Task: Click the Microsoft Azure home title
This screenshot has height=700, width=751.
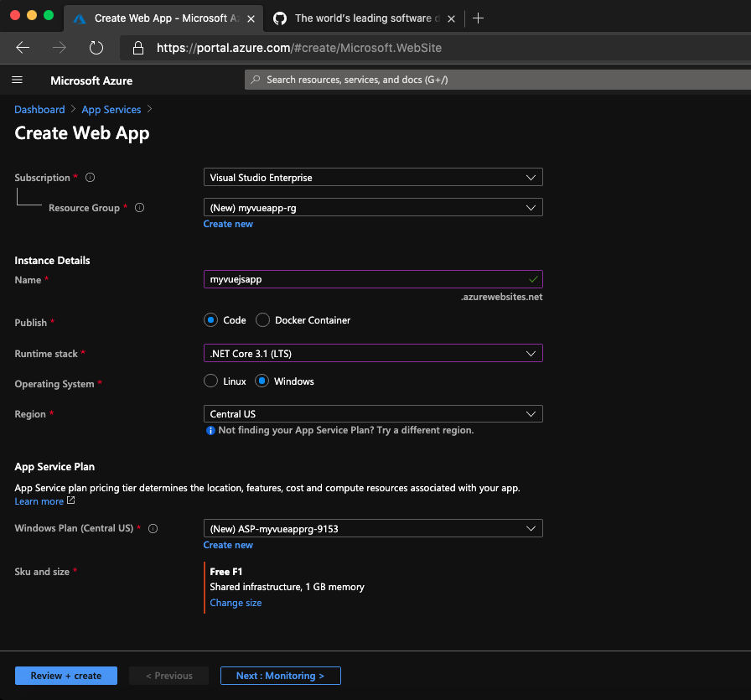Action: click(91, 80)
